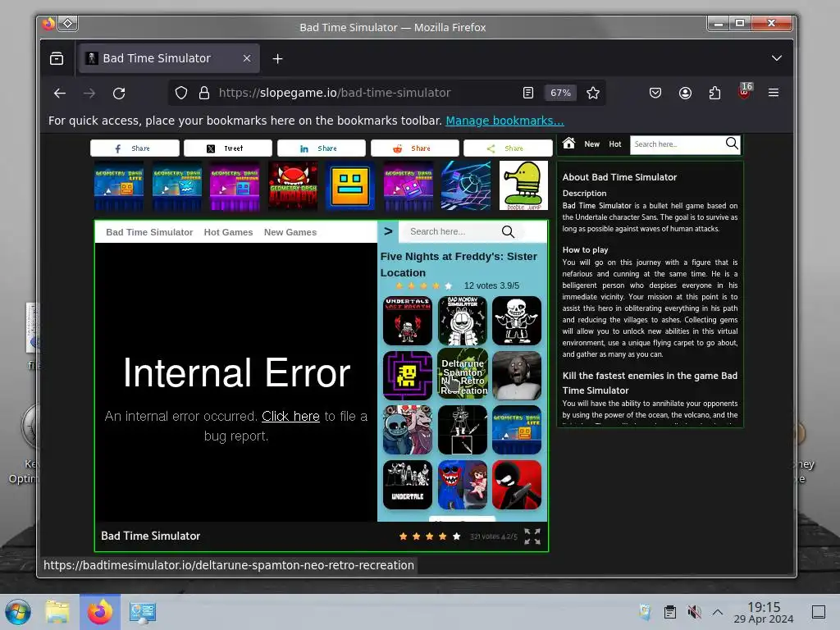Open the yellow maze pixel game icon
840x630 pixels.
[x=407, y=376]
